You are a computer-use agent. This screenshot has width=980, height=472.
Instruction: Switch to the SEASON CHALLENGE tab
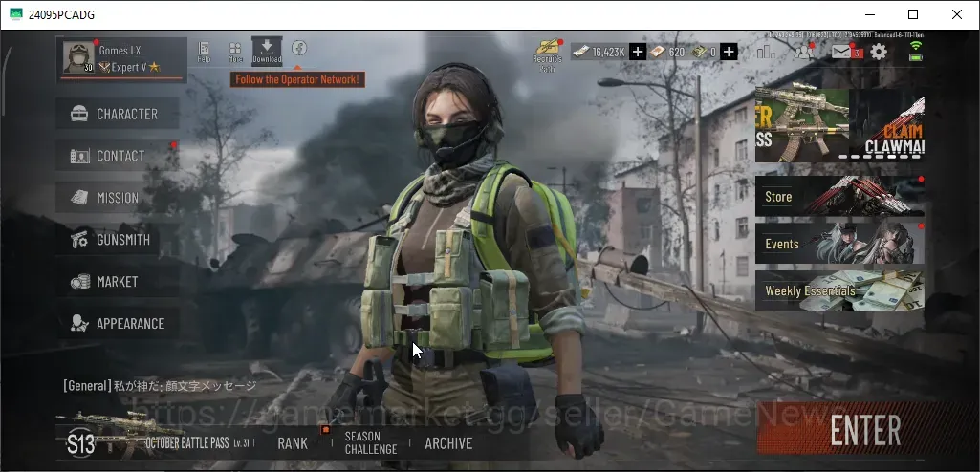coord(371,442)
